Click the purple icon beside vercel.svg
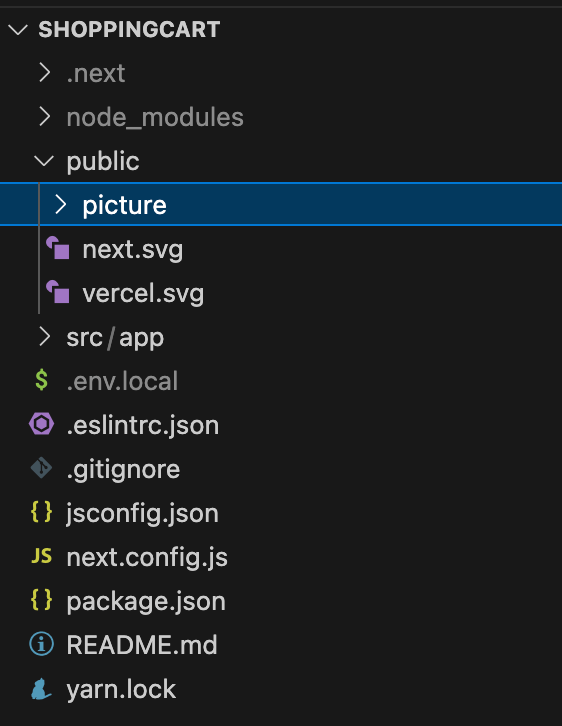 [58, 292]
